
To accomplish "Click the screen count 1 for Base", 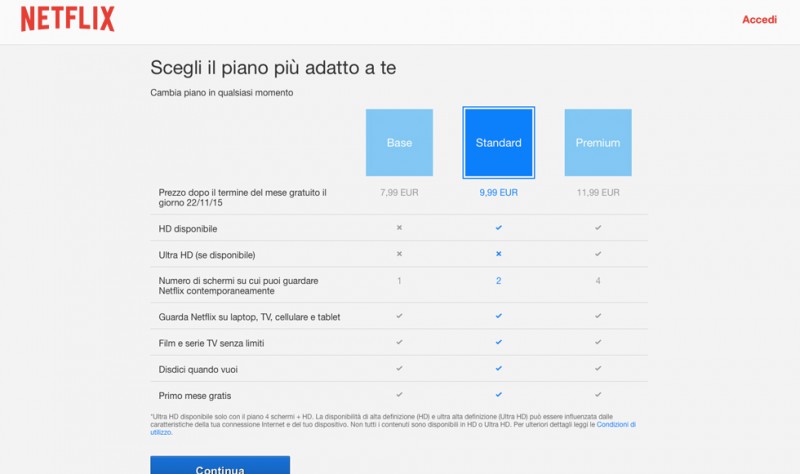I will [x=399, y=281].
